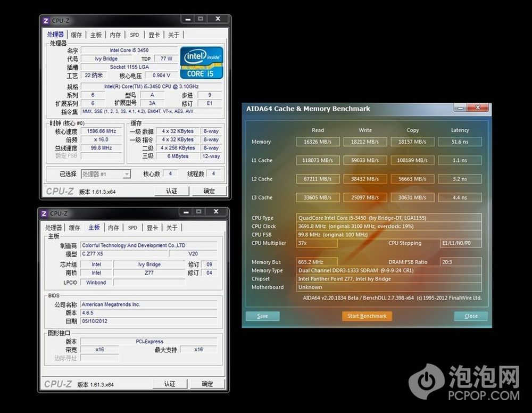
Task: Close AIDA64 window using title bar X
Action: (478, 108)
